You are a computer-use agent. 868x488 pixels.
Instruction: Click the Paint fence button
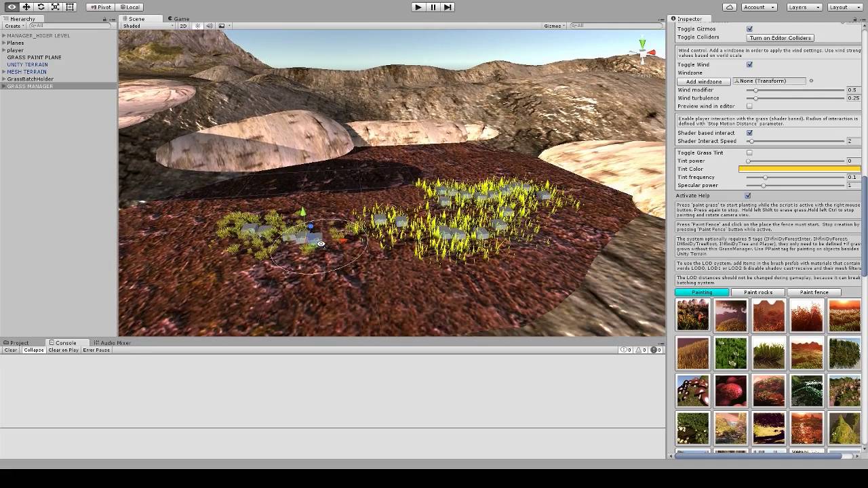pyautogui.click(x=814, y=292)
